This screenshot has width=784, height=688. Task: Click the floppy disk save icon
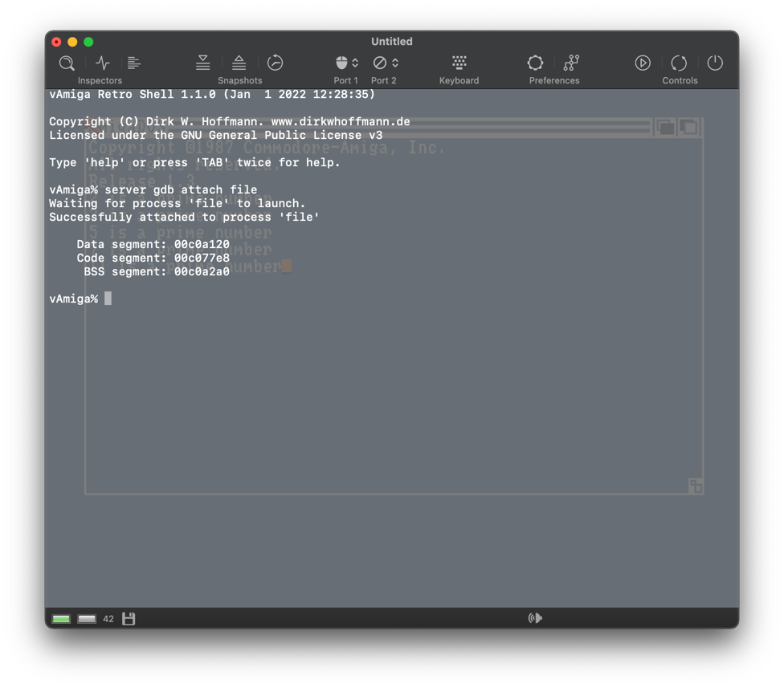tap(129, 618)
